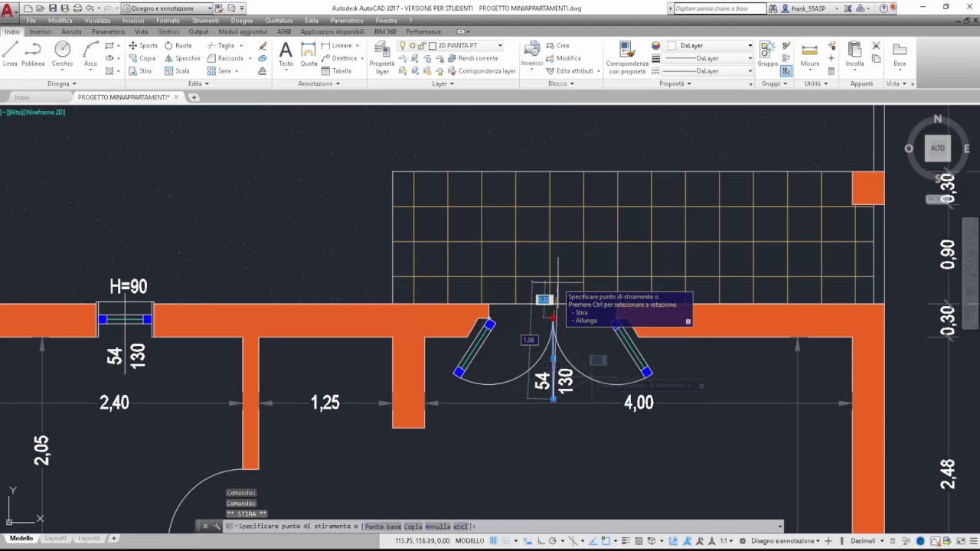Toggle grid display in status bar

coord(494,540)
